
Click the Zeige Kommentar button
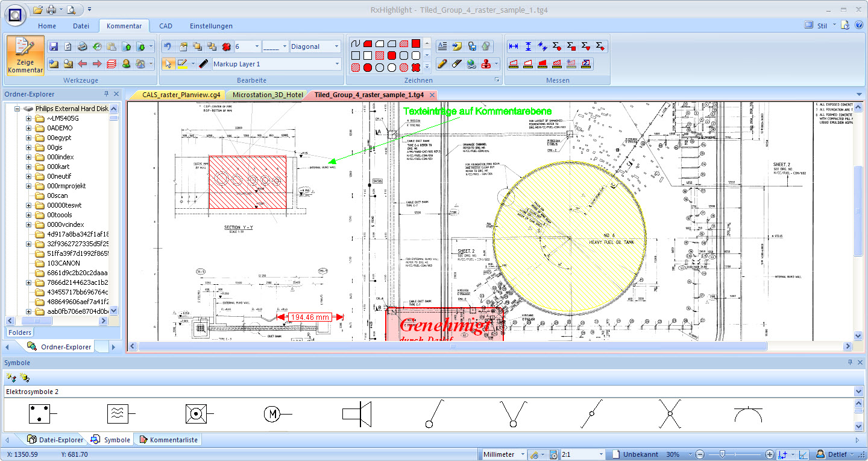tap(25, 55)
